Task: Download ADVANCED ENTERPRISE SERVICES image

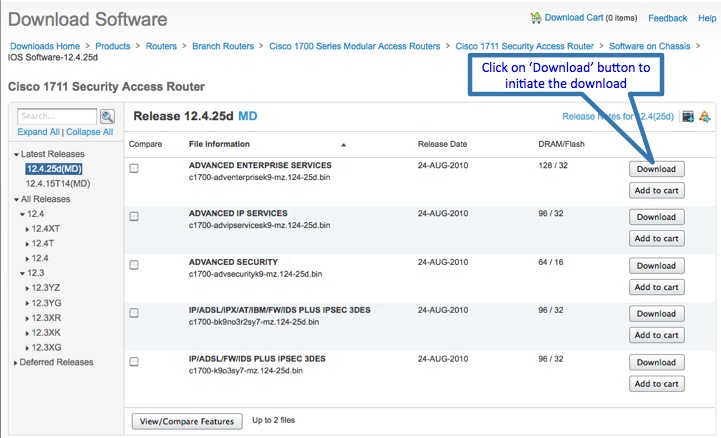Action: coord(657,169)
